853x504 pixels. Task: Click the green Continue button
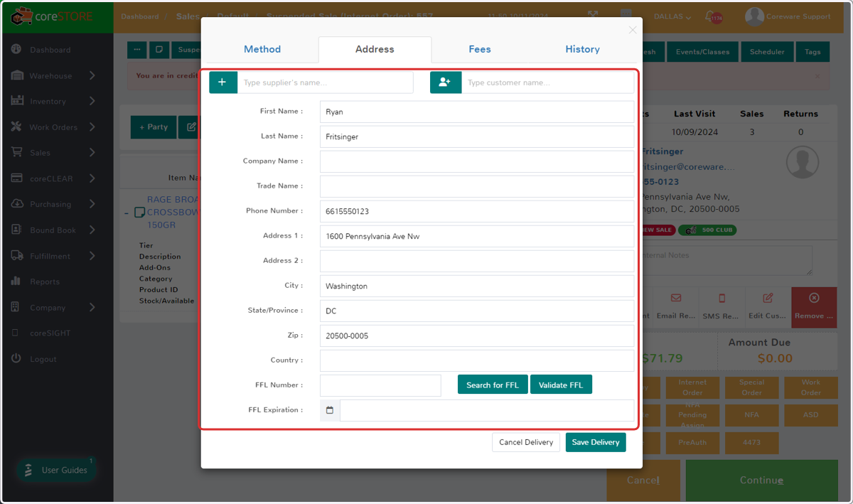click(x=761, y=481)
